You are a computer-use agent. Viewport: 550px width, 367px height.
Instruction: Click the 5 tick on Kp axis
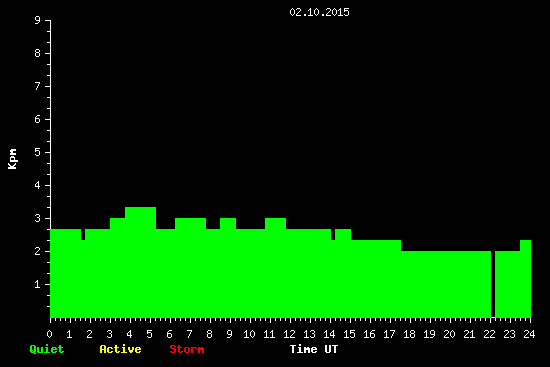(x=38, y=152)
